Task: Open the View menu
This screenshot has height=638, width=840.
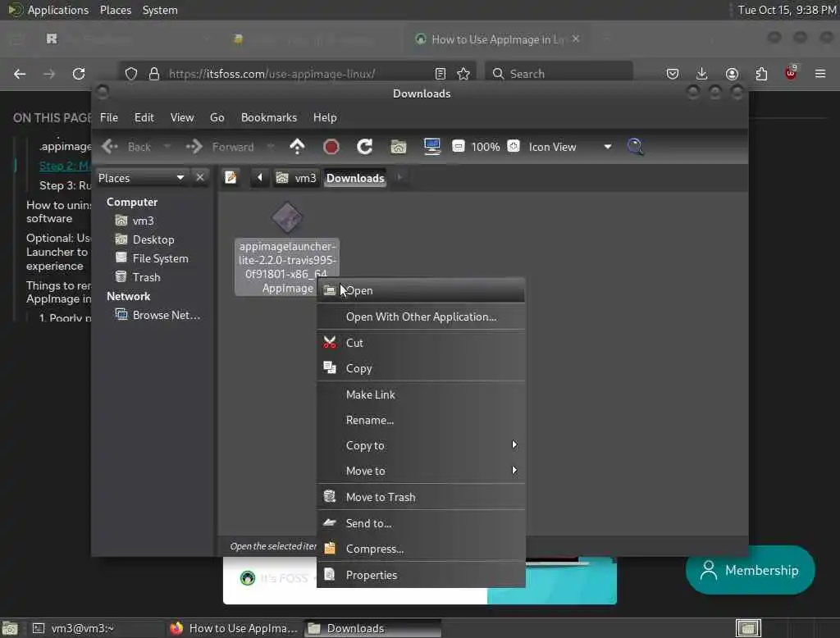Action: 182,117
